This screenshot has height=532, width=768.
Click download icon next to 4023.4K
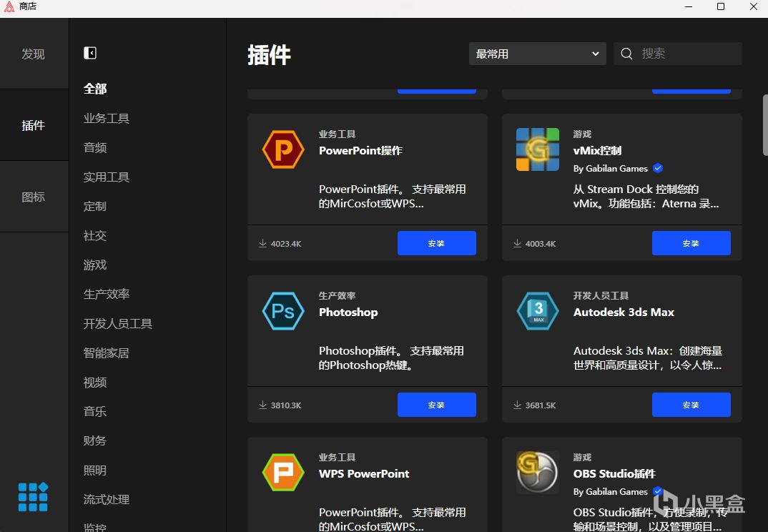click(x=263, y=243)
